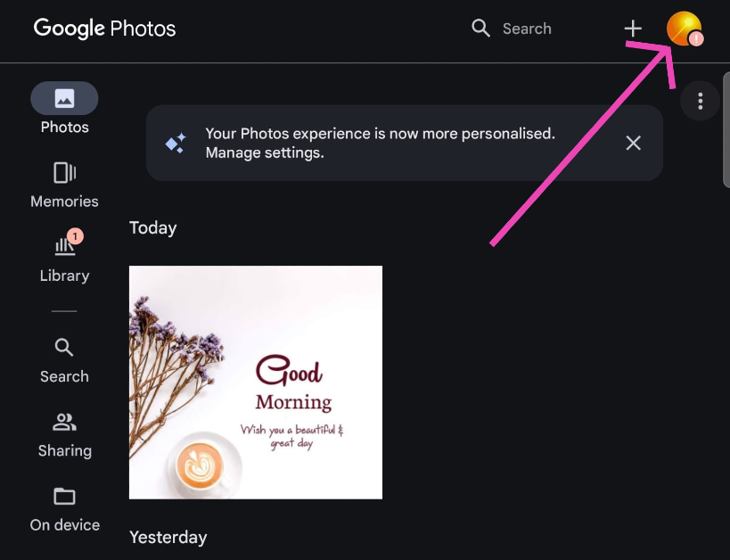Click the plus icon to create or upload
730x560 pixels.
pos(633,29)
